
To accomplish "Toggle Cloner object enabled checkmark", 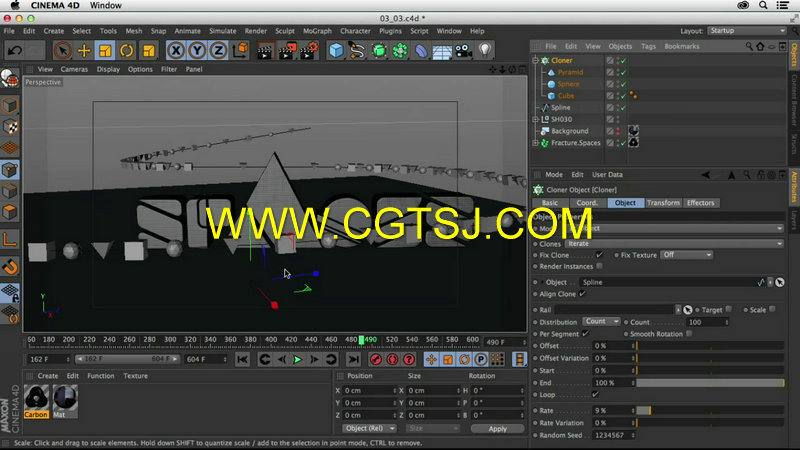I will [x=623, y=60].
